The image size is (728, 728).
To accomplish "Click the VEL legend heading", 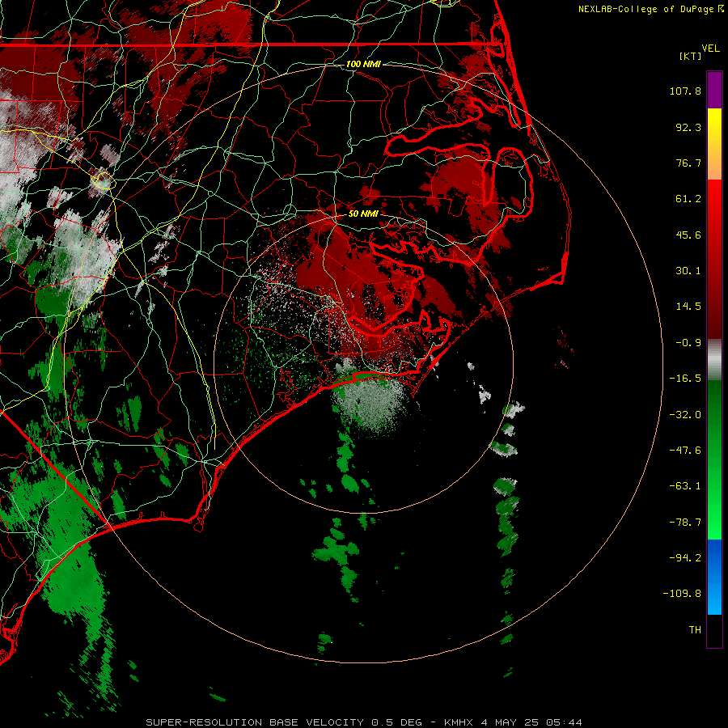I will [x=710, y=49].
